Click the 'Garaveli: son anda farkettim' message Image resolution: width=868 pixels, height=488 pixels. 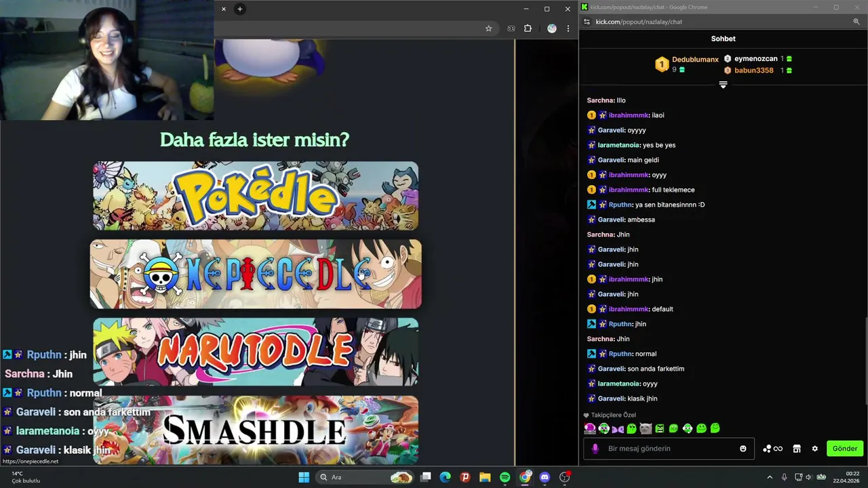635,369
